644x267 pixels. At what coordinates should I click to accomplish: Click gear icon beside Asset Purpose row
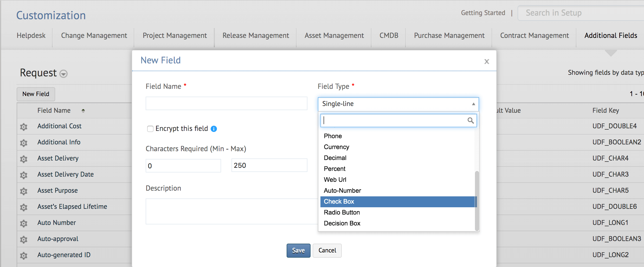[x=24, y=191]
